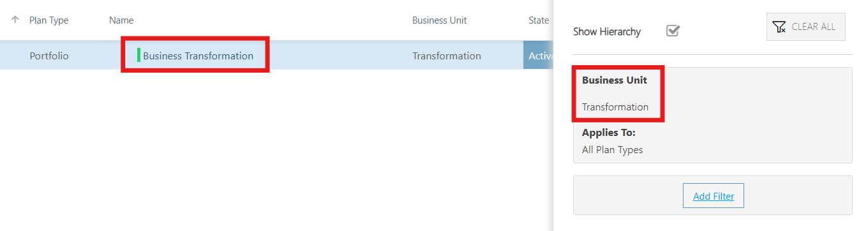Image resolution: width=868 pixels, height=231 pixels.
Task: Click the green status bar beside Business Transformation
Action: click(x=138, y=56)
